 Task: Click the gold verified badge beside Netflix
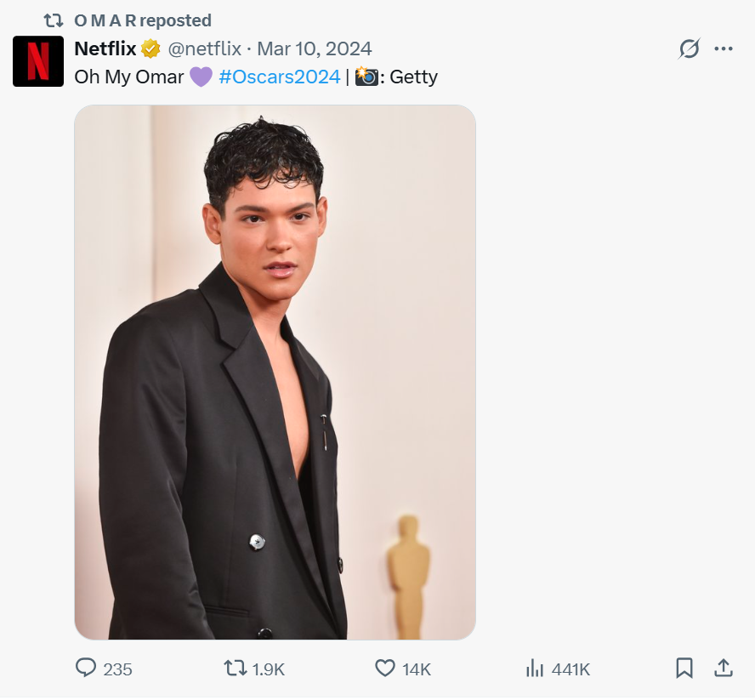150,48
